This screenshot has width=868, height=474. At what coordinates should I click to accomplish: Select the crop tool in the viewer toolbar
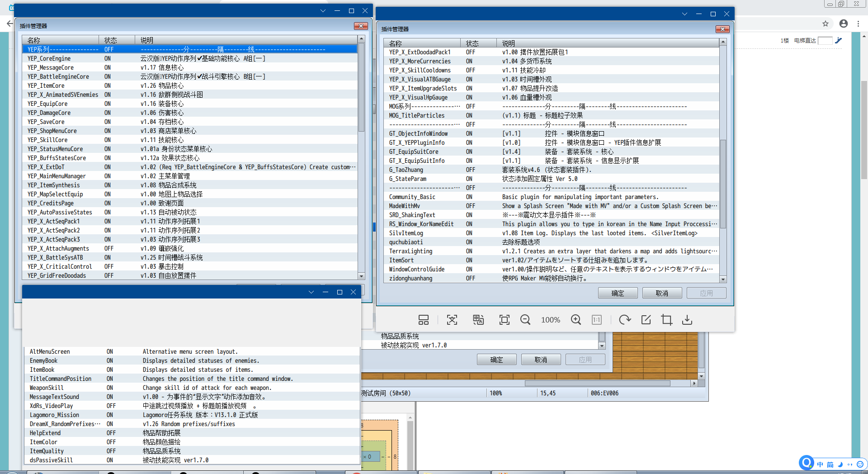[666, 320]
